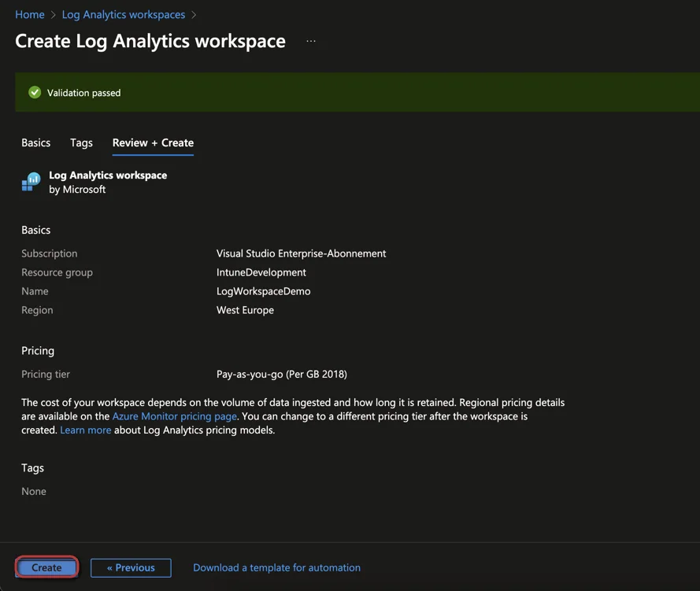Click the Validation passed message text
This screenshot has height=591, width=700.
[x=84, y=93]
